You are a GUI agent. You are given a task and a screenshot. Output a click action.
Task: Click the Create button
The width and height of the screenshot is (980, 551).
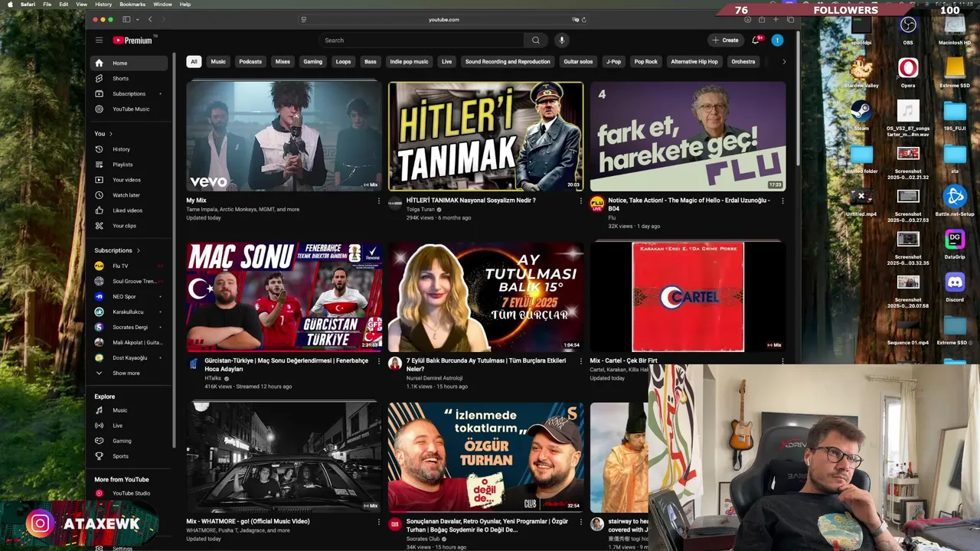tap(725, 40)
